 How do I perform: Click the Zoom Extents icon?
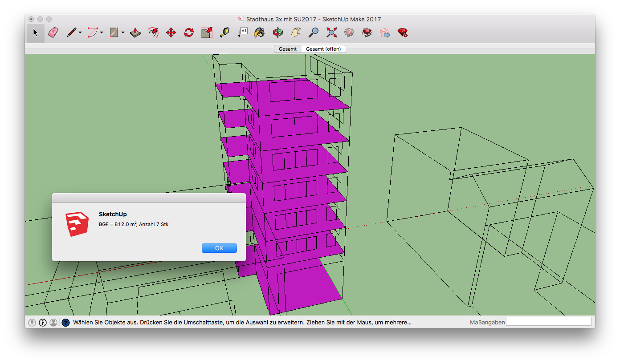pyautogui.click(x=331, y=32)
